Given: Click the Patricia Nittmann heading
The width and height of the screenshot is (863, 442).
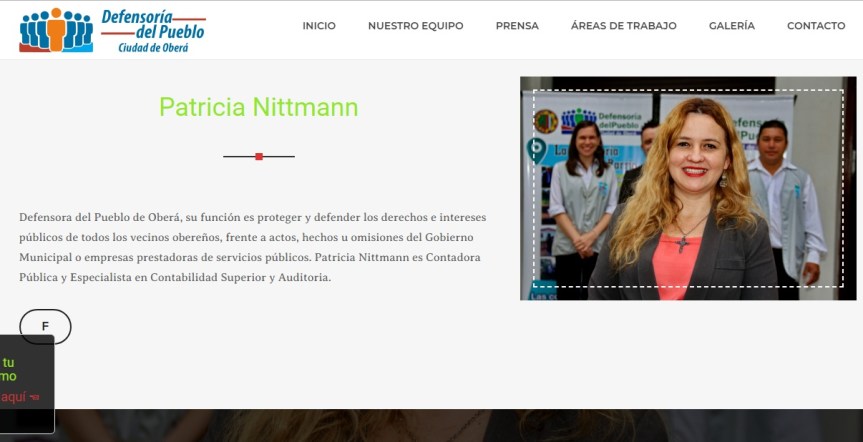Looking at the screenshot, I should click(x=258, y=108).
